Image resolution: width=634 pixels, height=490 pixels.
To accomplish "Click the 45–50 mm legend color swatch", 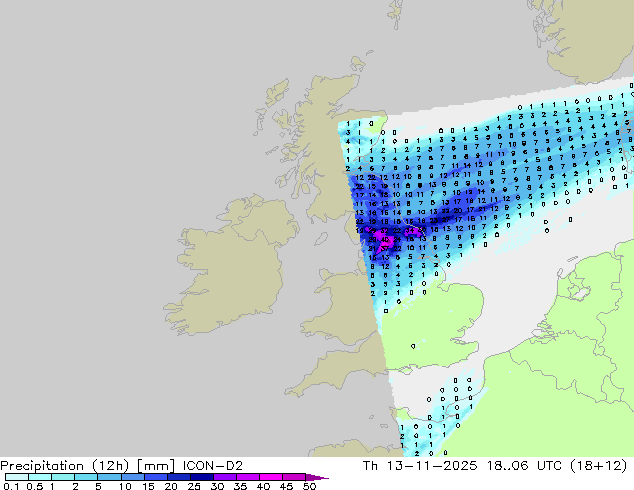I will (294, 477).
